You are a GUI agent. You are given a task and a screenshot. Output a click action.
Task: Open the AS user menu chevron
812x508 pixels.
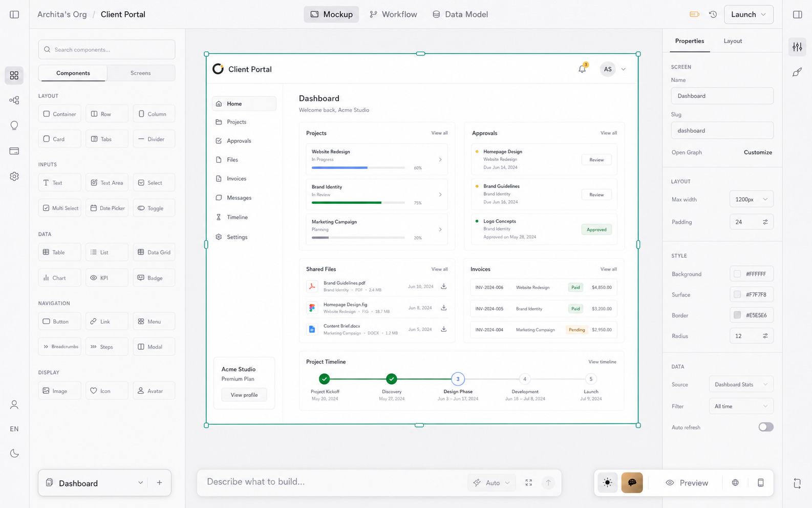(x=623, y=69)
